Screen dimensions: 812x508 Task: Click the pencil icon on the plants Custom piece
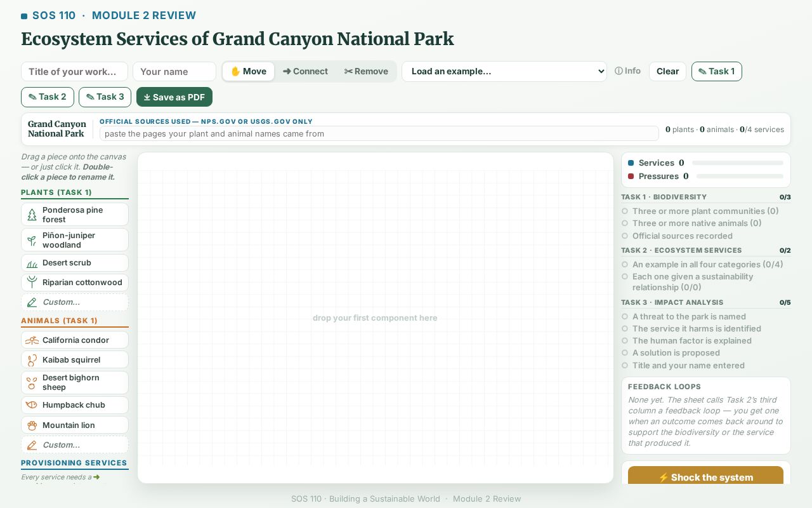tap(32, 302)
